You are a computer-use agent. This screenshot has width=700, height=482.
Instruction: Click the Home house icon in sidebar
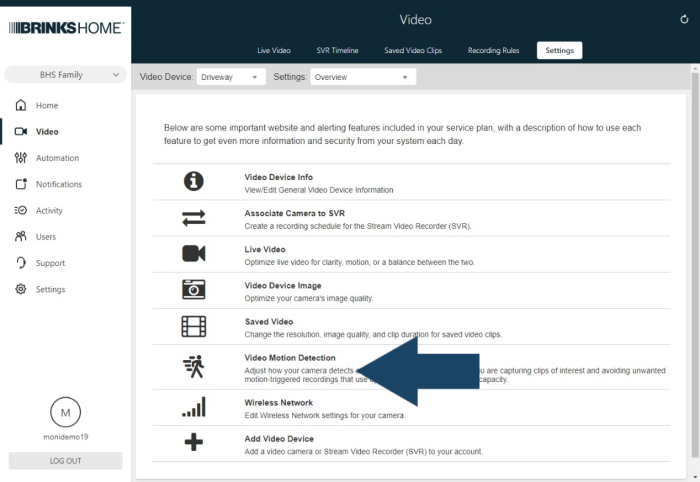(x=21, y=105)
